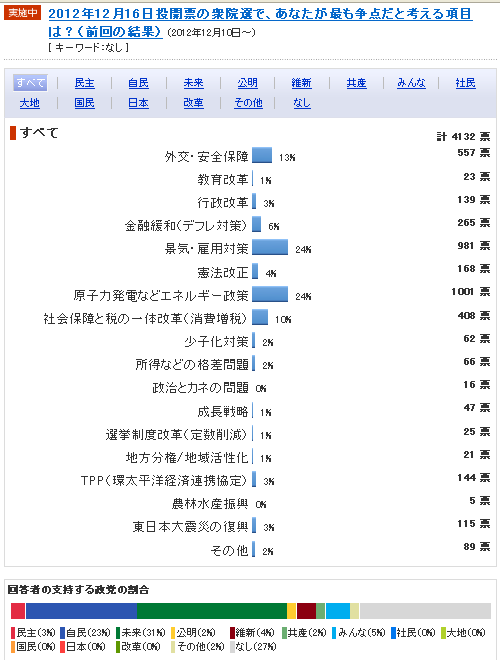Select the TPP(環太平洋経済連携協定) label
The image size is (500, 660).
click(164, 480)
